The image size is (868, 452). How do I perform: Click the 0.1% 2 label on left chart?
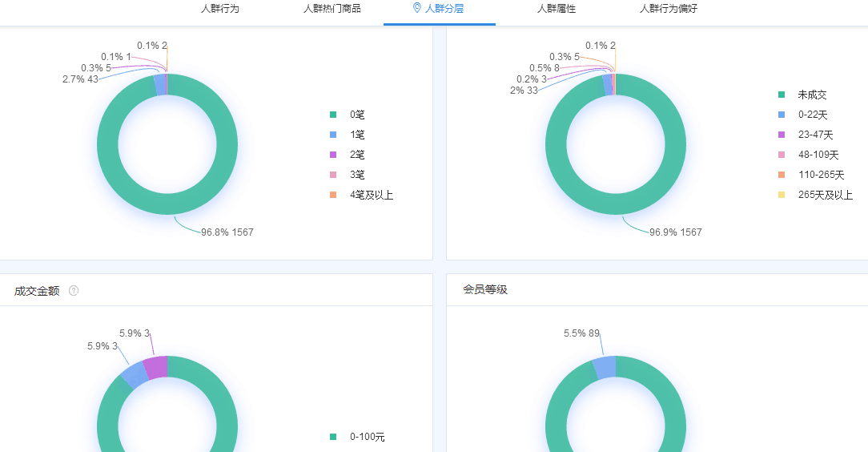[152, 46]
